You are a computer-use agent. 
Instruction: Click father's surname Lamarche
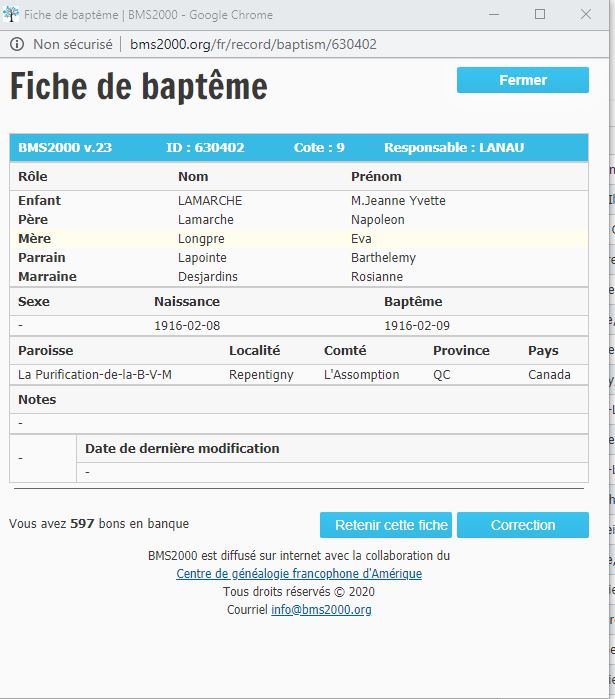tap(205, 220)
